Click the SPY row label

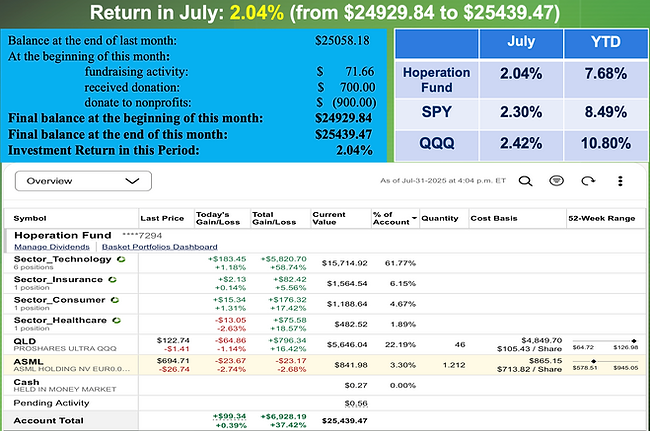tap(437, 112)
